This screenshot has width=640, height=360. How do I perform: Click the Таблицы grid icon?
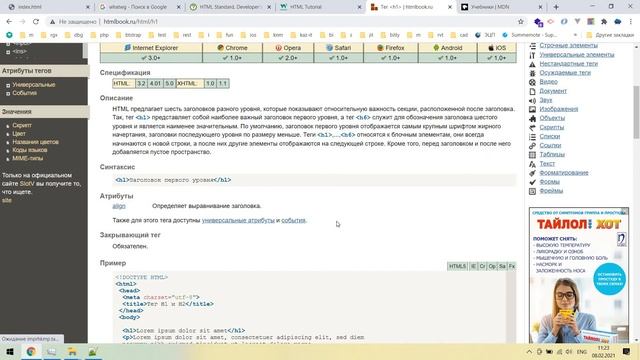pyautogui.click(x=532, y=155)
